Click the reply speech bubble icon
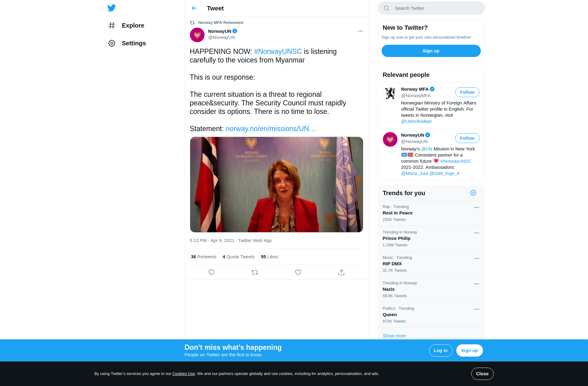The width and height of the screenshot is (588, 386). point(211,272)
